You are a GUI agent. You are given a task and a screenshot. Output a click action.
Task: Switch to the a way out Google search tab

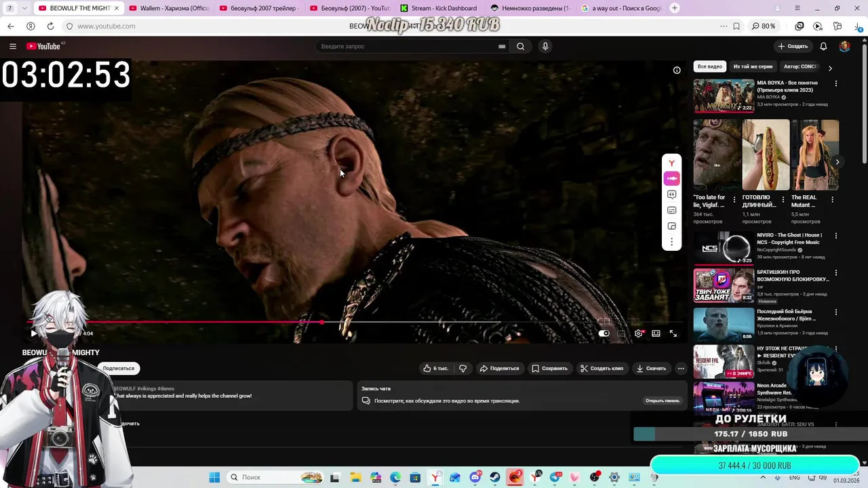click(620, 8)
